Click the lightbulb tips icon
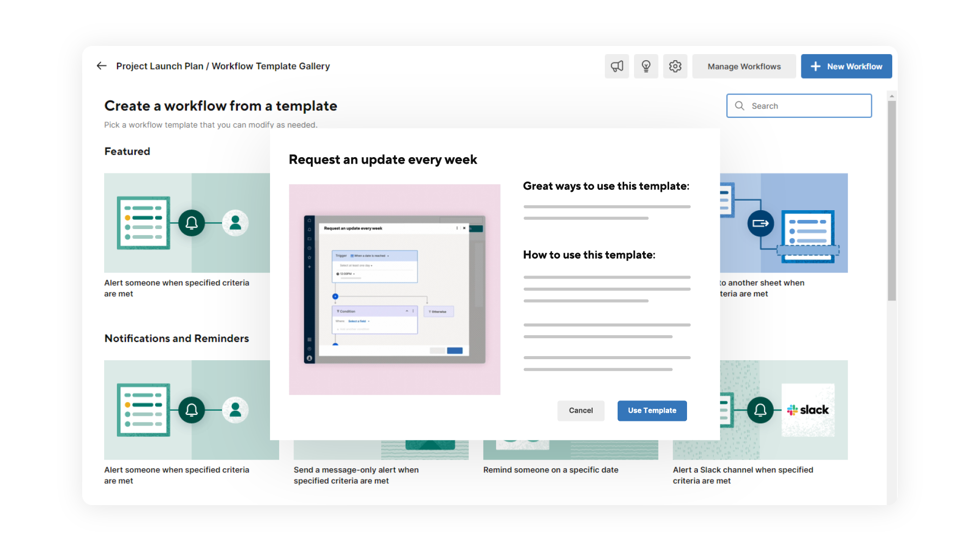980x551 pixels. pos(646,66)
